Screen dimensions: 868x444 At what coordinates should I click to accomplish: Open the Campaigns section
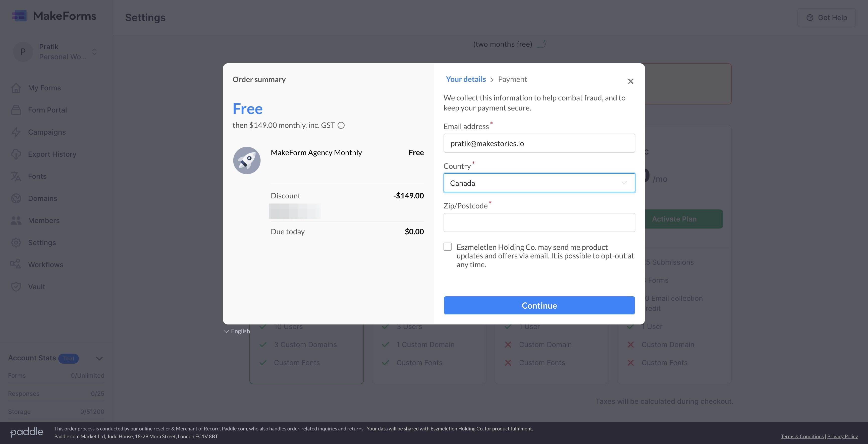pos(46,132)
